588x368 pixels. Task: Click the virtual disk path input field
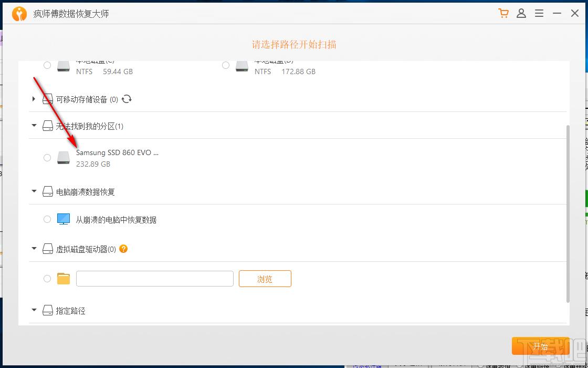coord(154,279)
